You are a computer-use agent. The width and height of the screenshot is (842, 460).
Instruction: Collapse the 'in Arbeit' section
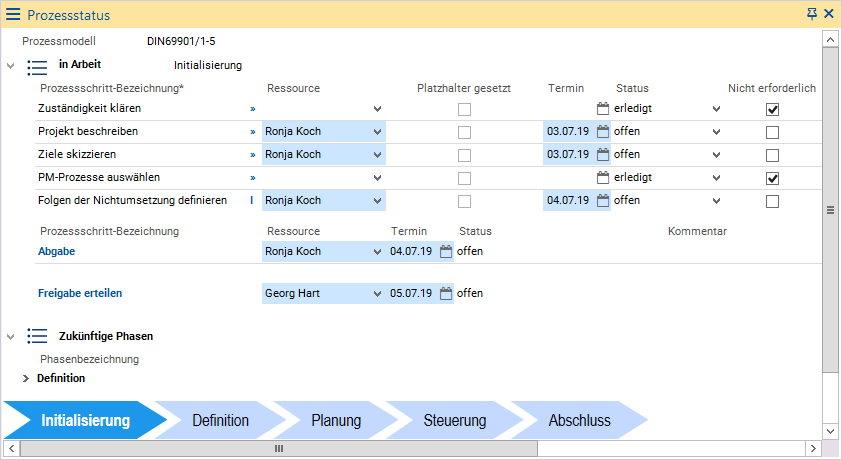click(x=10, y=66)
